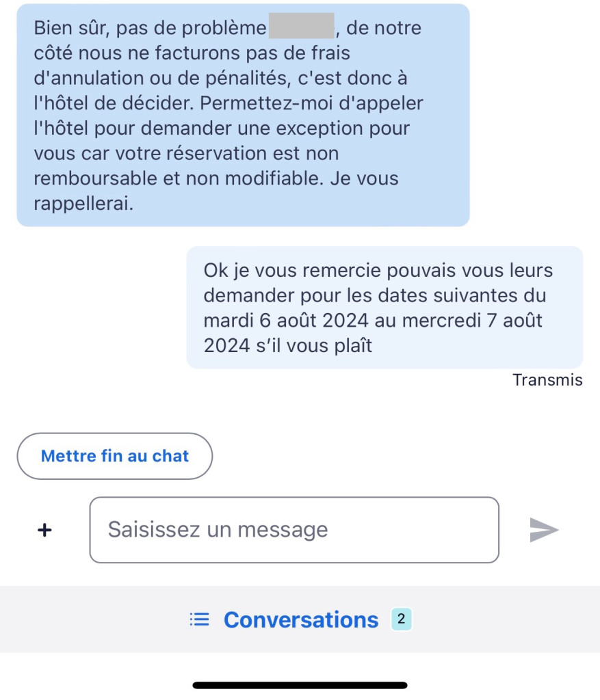The height and width of the screenshot is (700, 600).
Task: Click the list icon beside Conversations
Action: (x=199, y=619)
